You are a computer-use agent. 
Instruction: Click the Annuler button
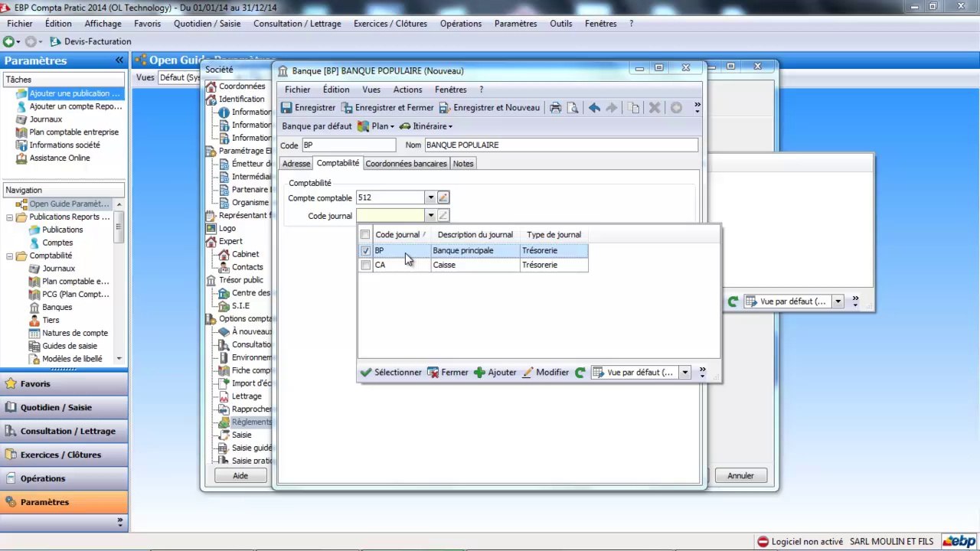[x=740, y=475]
